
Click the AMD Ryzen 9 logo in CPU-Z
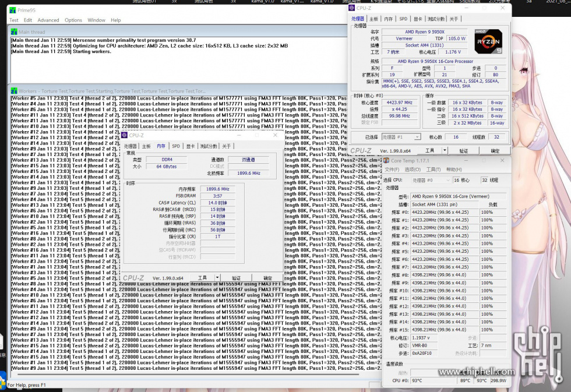pyautogui.click(x=488, y=41)
